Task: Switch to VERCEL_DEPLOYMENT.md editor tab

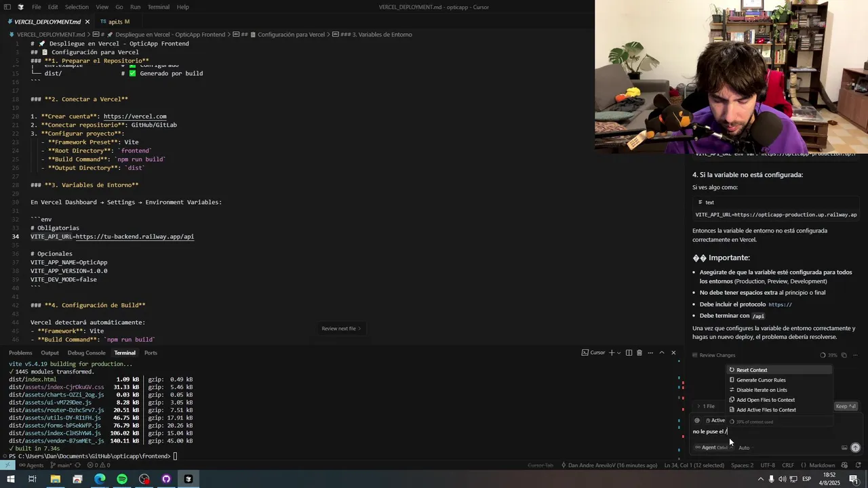Action: coord(47,22)
